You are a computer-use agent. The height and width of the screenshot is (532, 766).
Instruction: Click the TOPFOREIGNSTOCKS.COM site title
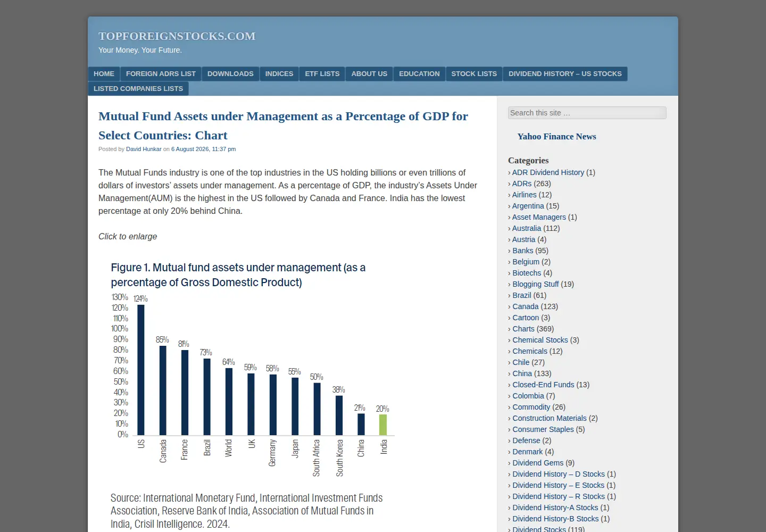pyautogui.click(x=177, y=36)
